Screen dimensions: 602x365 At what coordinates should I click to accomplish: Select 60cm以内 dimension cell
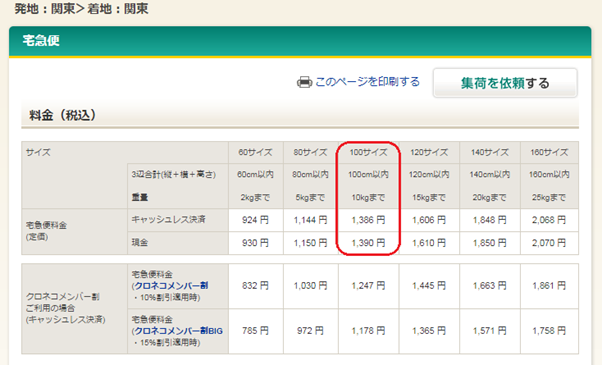coord(256,175)
